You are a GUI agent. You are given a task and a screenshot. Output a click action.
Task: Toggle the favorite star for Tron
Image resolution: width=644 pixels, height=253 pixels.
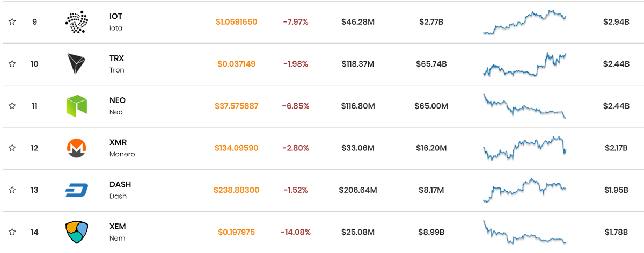[12, 64]
